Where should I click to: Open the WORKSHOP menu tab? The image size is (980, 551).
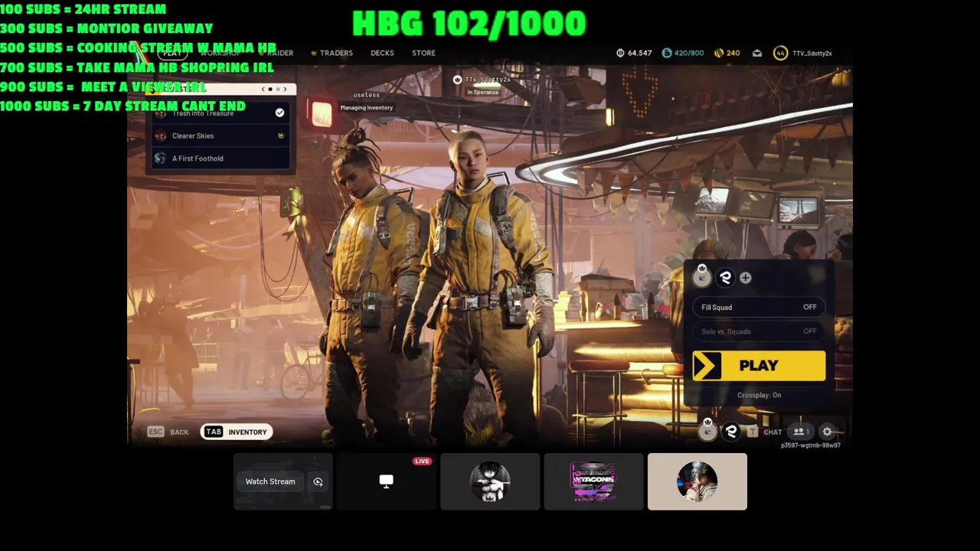click(x=220, y=53)
